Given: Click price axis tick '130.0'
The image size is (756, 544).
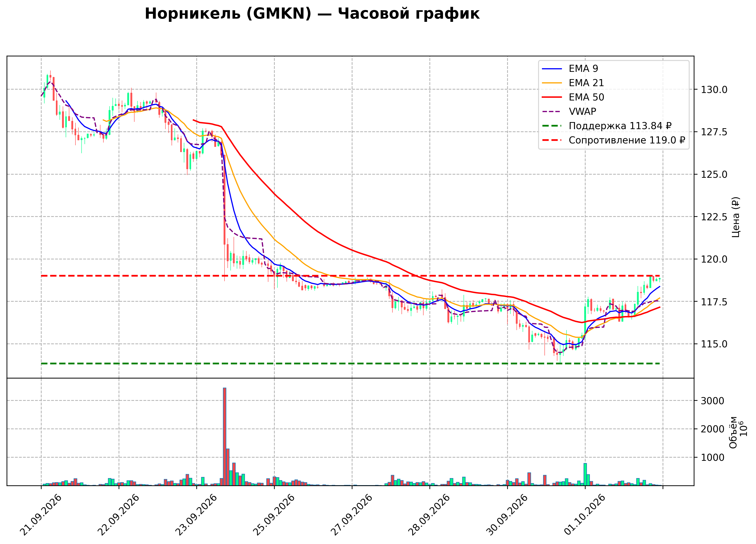Looking at the screenshot, I should pyautogui.click(x=714, y=90).
